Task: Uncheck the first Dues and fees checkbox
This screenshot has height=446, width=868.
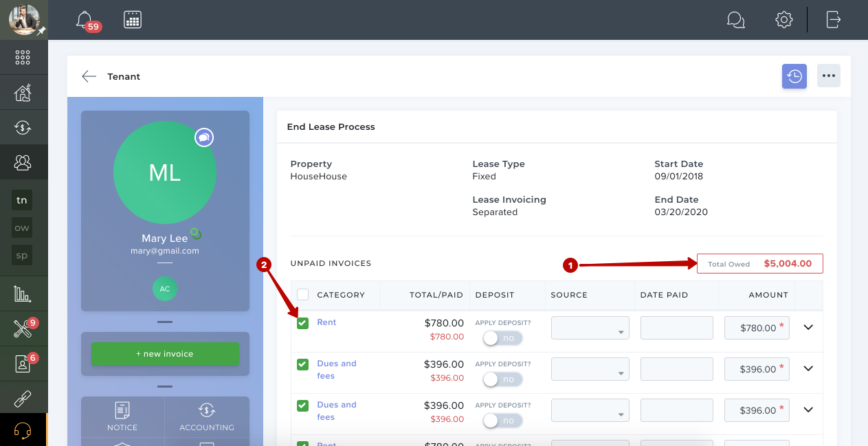Action: click(x=302, y=364)
